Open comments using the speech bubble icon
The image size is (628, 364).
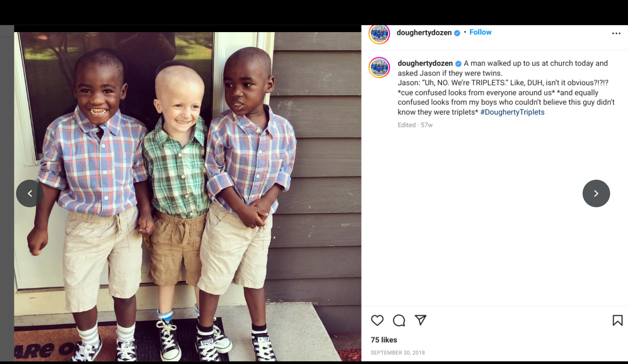[x=399, y=320]
